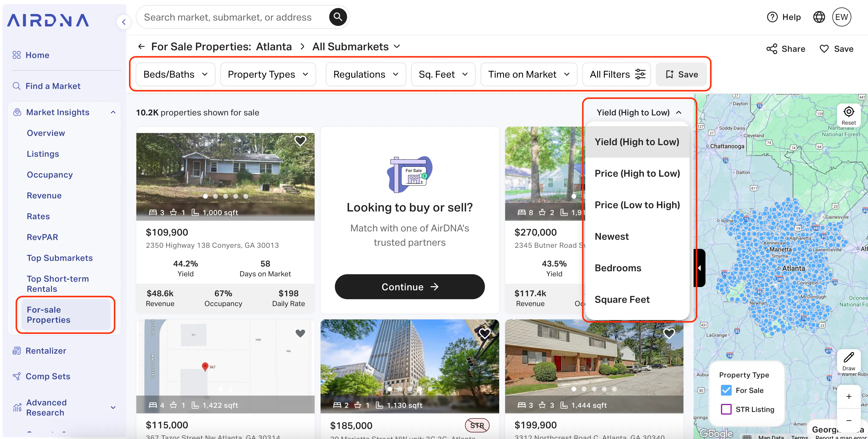Open the RevPAR page link
The image size is (868, 439).
click(43, 237)
